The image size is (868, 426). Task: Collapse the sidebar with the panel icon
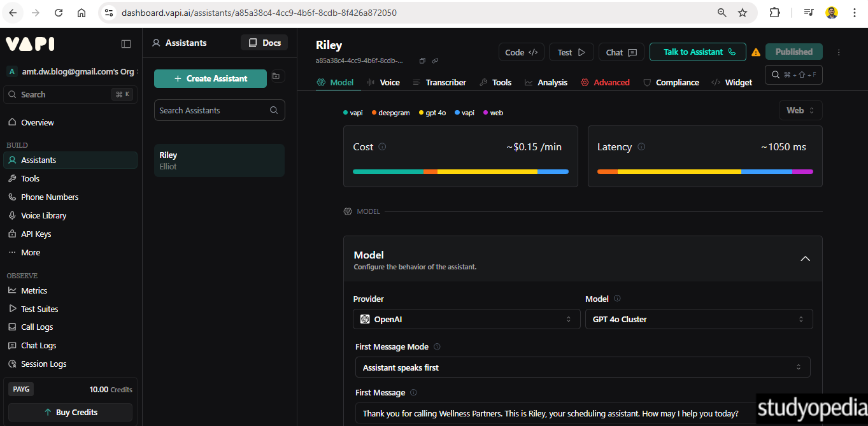point(126,43)
